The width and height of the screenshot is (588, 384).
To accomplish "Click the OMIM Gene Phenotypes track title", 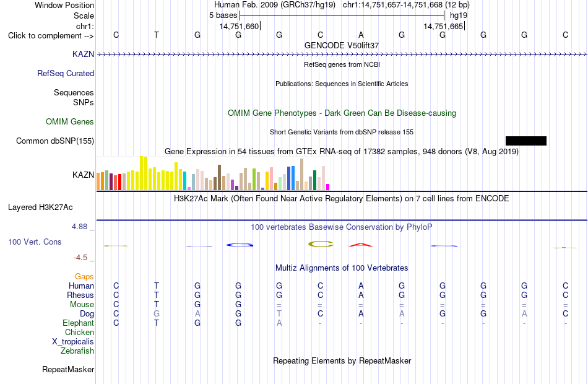I will tap(342, 113).
